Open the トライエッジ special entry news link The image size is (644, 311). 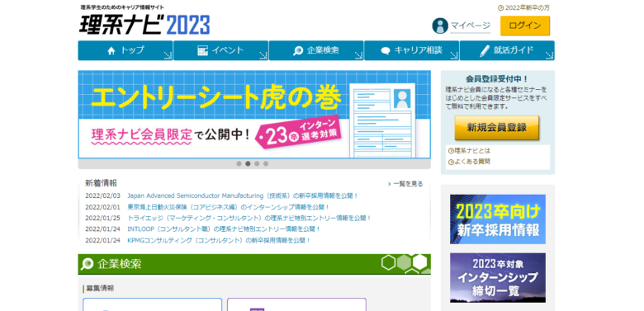[x=249, y=218]
